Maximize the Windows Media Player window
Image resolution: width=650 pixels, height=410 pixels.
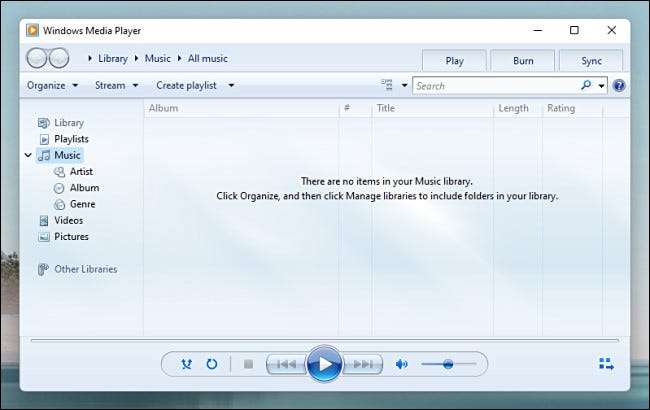tap(574, 30)
